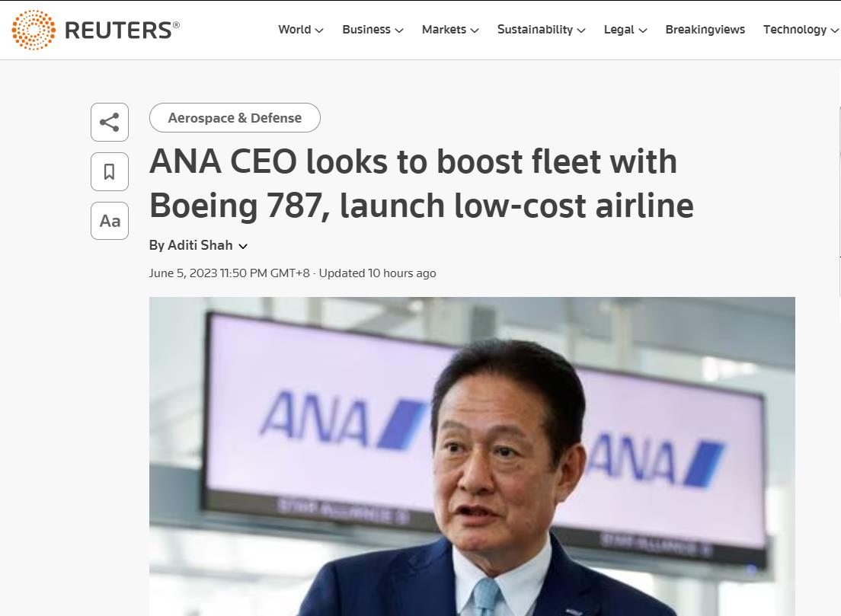Bookmark this article

point(110,172)
